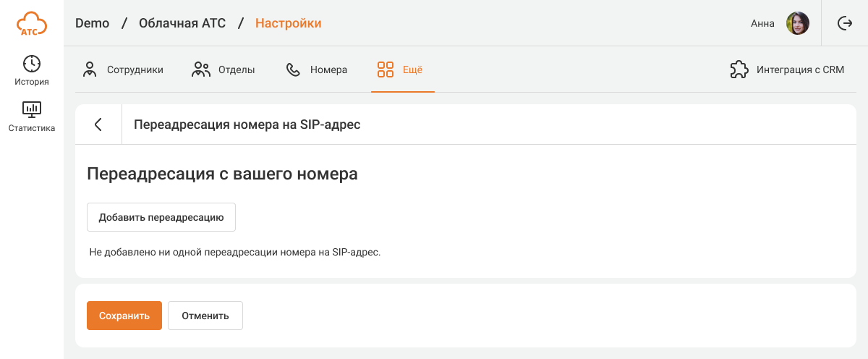
Task: Click the Сотрудники person icon
Action: [x=90, y=69]
